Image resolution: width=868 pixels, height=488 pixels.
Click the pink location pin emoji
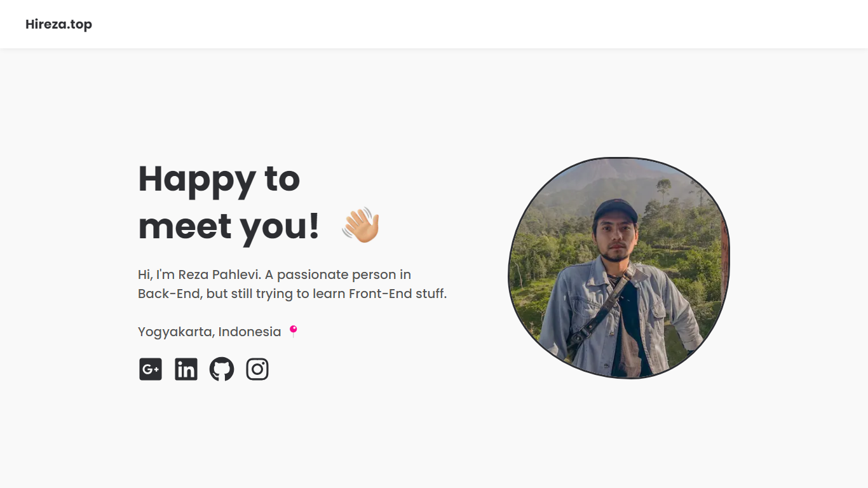coord(293,331)
